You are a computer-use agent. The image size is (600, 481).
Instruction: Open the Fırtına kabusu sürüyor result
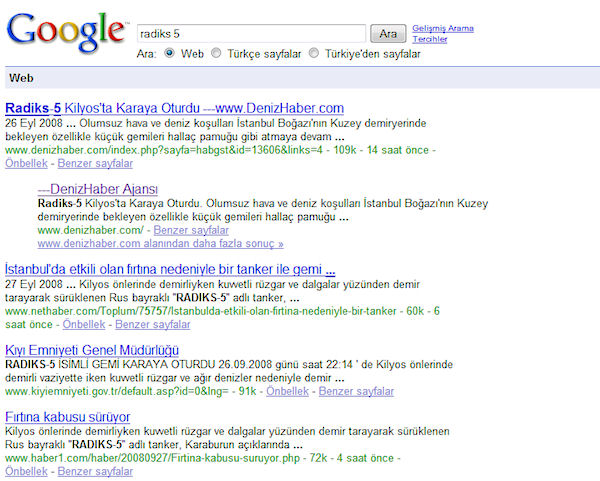click(67, 416)
